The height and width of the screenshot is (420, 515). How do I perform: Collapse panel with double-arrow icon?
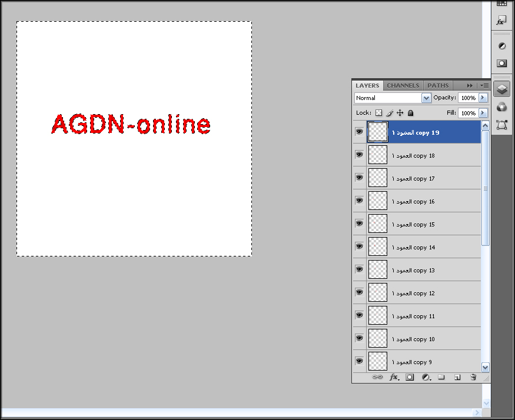[x=470, y=85]
